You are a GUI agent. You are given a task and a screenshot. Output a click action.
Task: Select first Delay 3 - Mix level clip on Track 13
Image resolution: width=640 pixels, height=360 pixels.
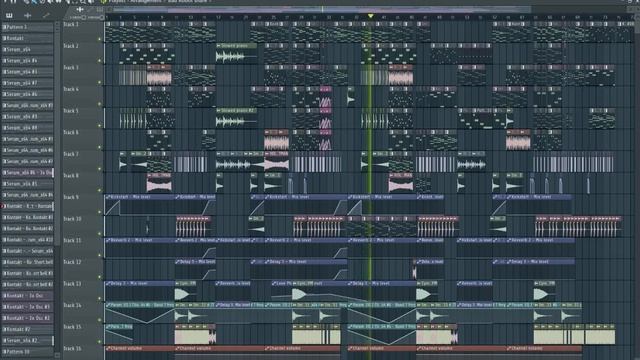point(140,292)
